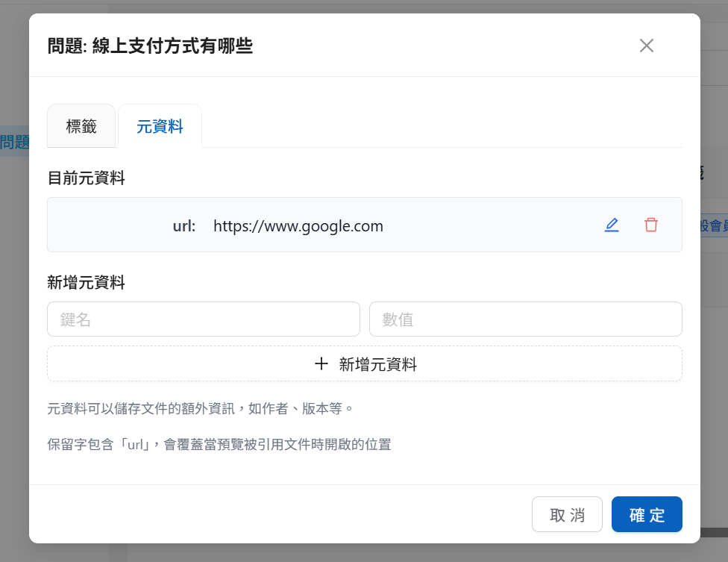Switch to the 標籤 tab

81,126
